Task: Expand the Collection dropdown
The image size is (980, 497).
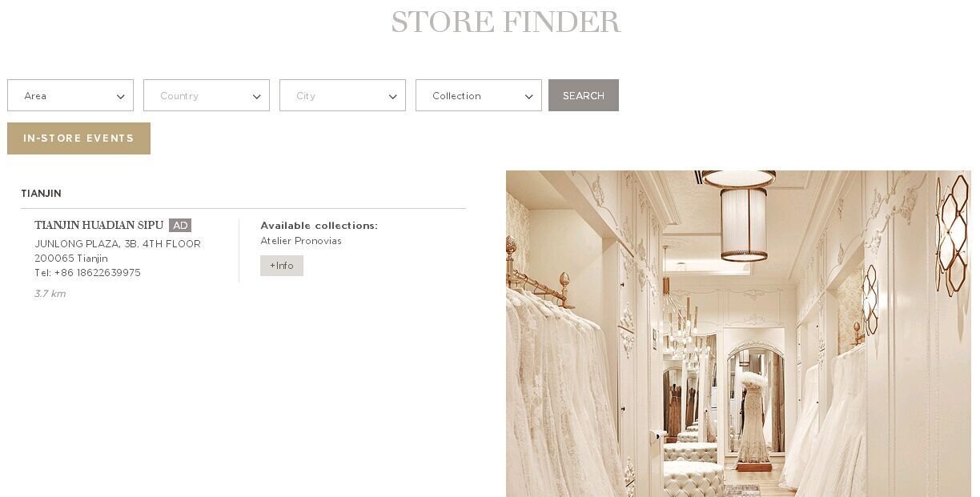Action: 479,95
